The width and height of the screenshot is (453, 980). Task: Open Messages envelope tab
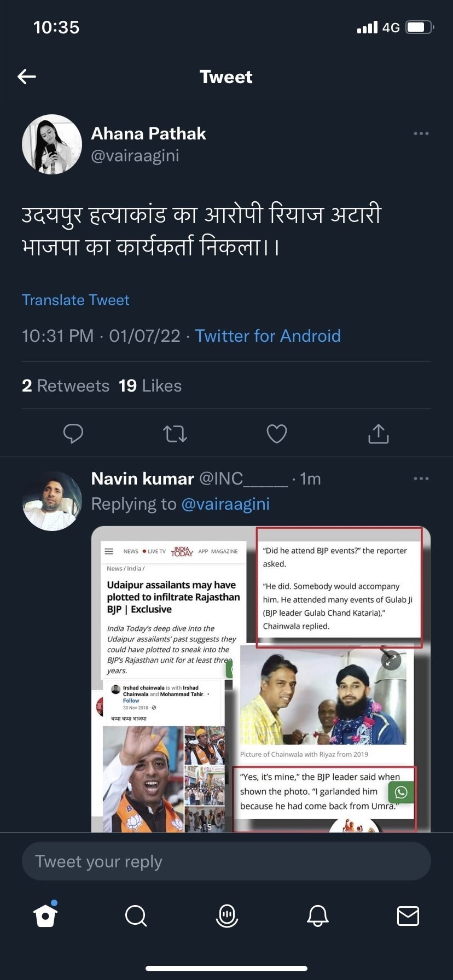[408, 915]
